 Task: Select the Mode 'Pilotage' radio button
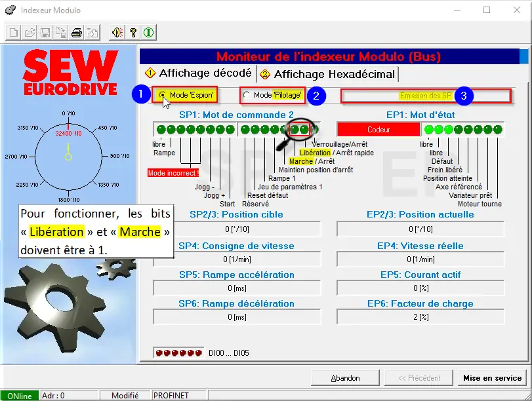(x=247, y=95)
